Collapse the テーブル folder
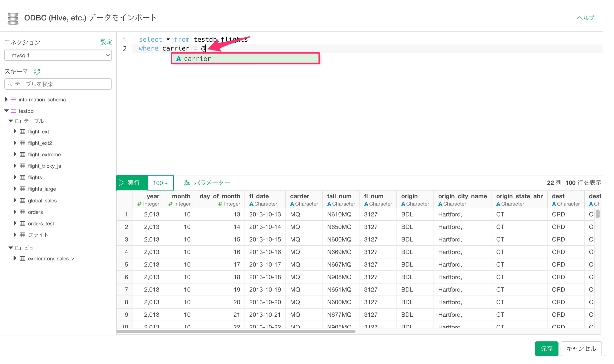Image resolution: width=614 pixels, height=364 pixels. tap(11, 121)
